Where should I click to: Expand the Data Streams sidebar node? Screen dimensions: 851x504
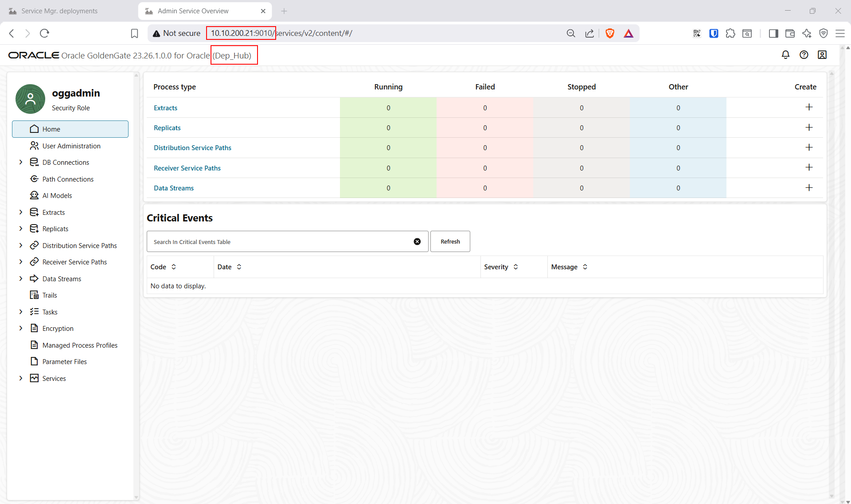coord(21,279)
